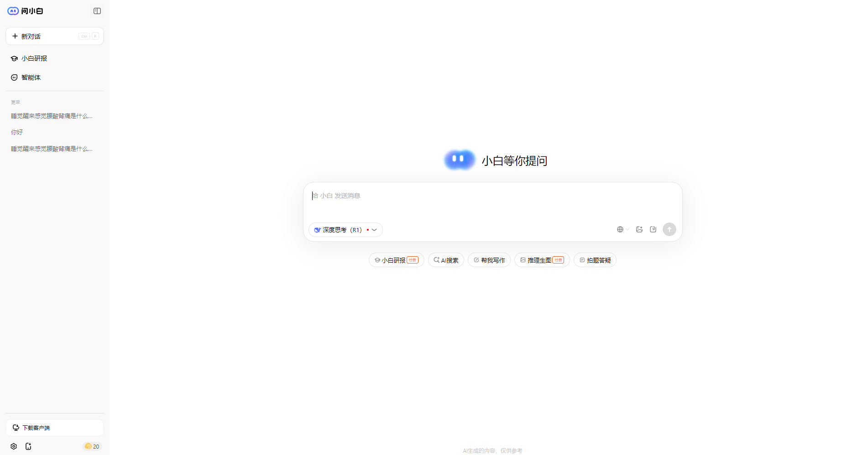
Task: Click the mobile app download icon
Action: tap(28, 446)
